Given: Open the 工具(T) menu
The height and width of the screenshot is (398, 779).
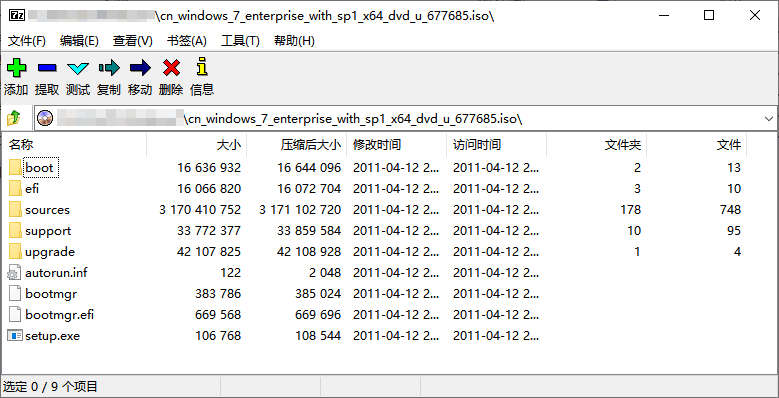Looking at the screenshot, I should click(x=240, y=41).
